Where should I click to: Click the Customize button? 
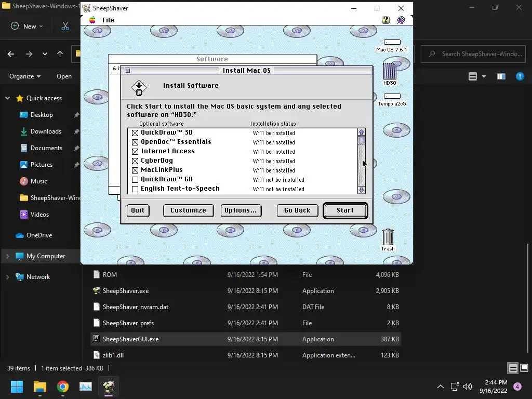coord(188,210)
